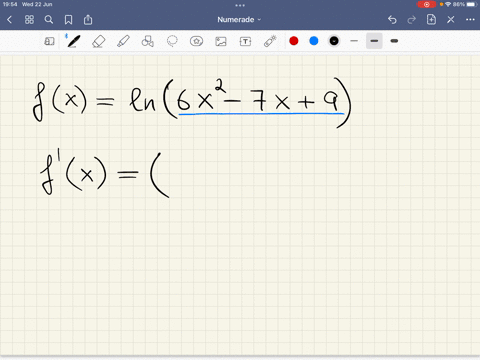Choose the red pen color
The height and width of the screenshot is (360, 480).
(294, 41)
